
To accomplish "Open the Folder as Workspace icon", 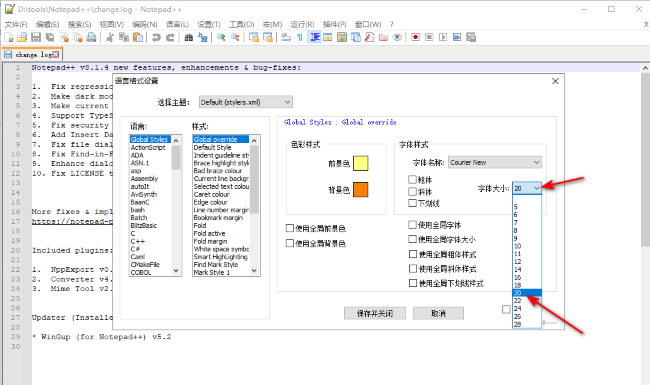I will 383,38.
